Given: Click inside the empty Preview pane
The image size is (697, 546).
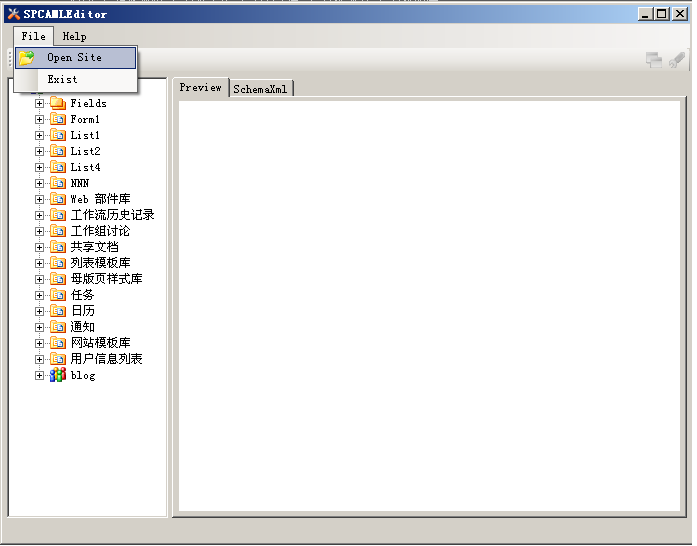Looking at the screenshot, I should pyautogui.click(x=429, y=306).
